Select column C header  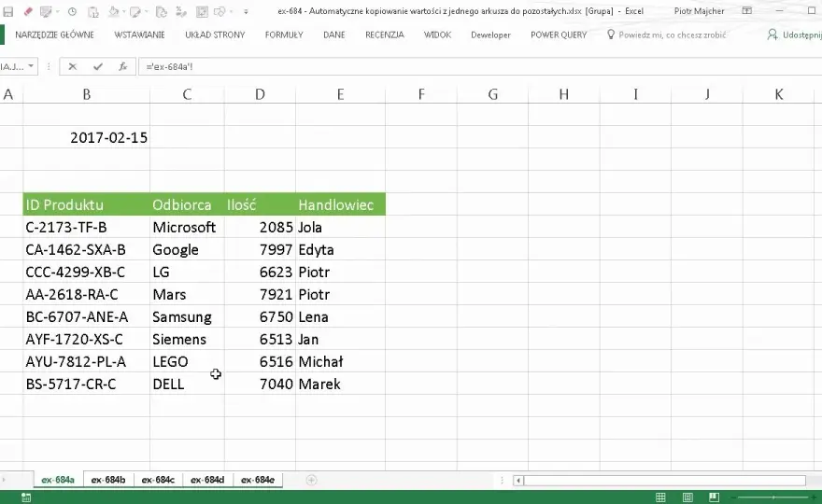tap(187, 94)
